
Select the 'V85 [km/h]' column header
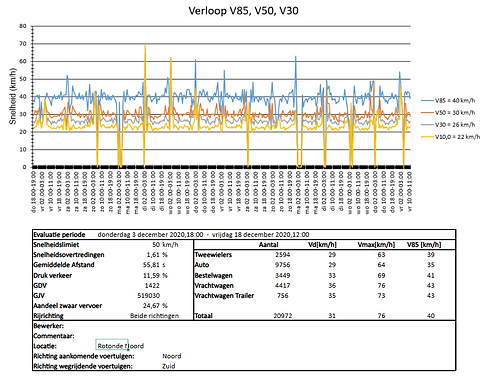coord(424,245)
